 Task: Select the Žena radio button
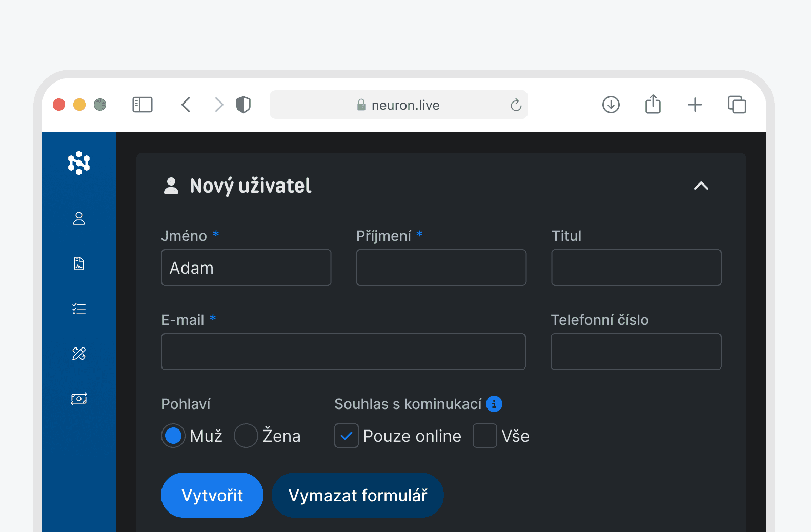tap(246, 436)
